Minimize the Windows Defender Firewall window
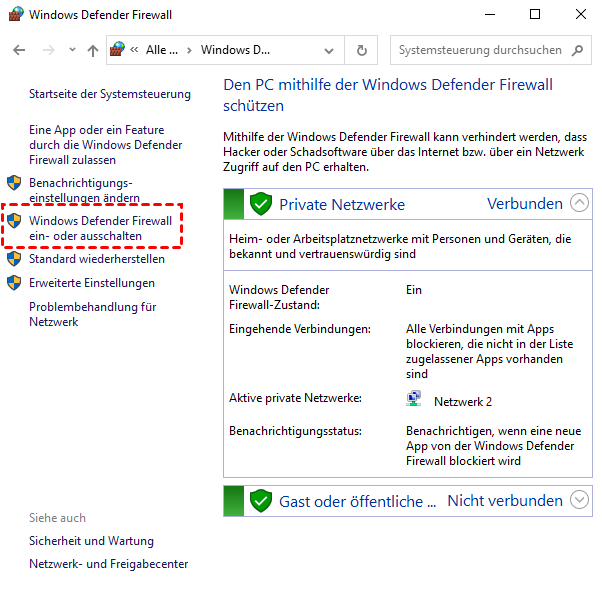Image resolution: width=602 pixels, height=591 pixels. [490, 15]
